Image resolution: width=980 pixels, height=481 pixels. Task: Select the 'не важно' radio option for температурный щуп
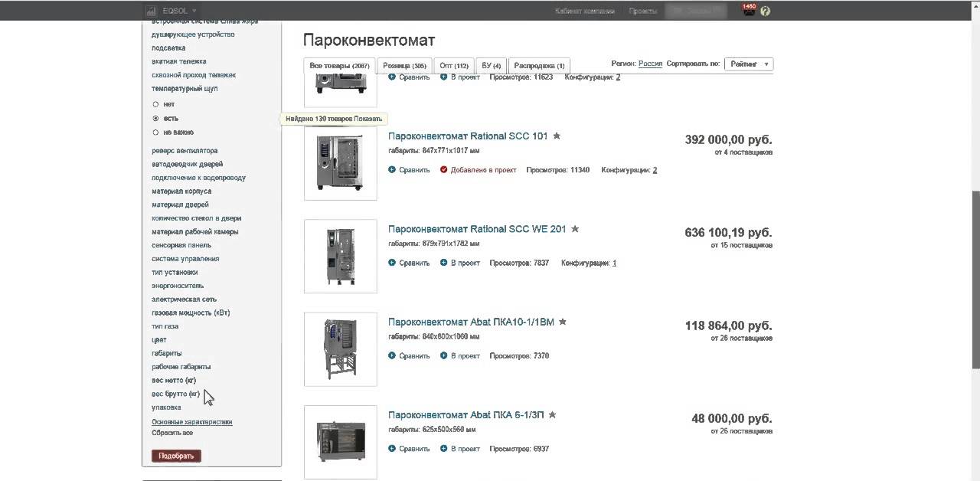(156, 133)
